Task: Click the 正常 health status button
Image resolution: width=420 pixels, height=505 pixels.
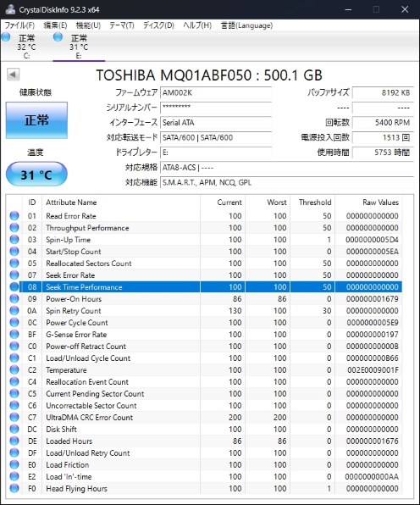Action: click(36, 120)
